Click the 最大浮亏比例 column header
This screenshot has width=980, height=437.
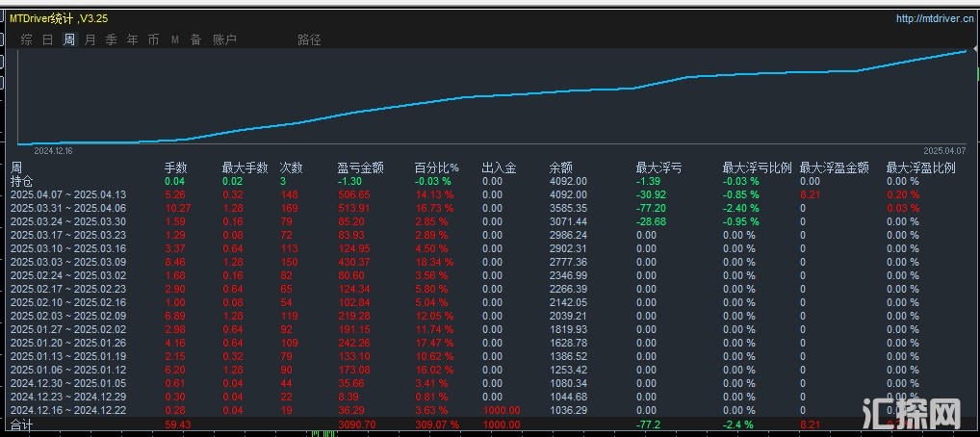[x=758, y=167]
